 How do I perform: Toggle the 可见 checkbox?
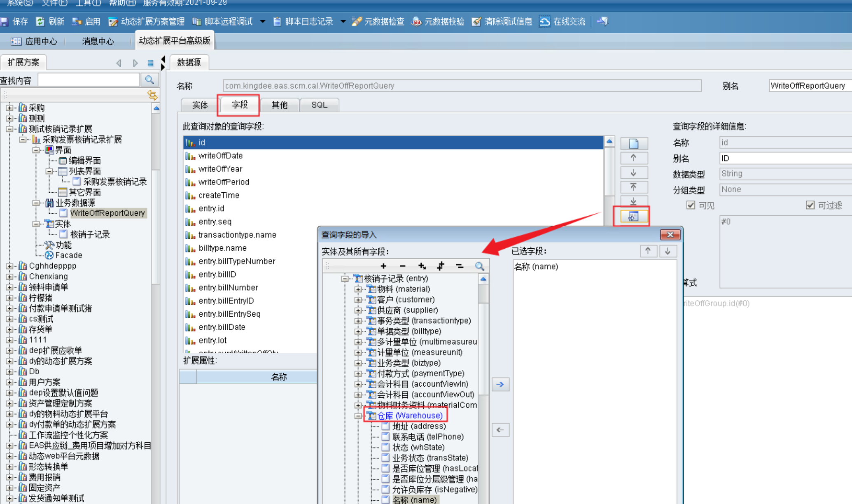coord(691,205)
